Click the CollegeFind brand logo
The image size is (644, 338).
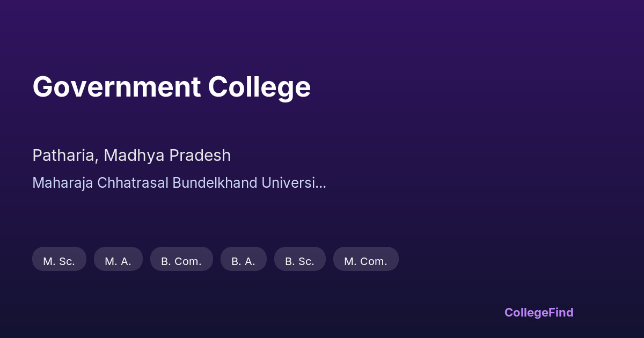click(x=538, y=312)
